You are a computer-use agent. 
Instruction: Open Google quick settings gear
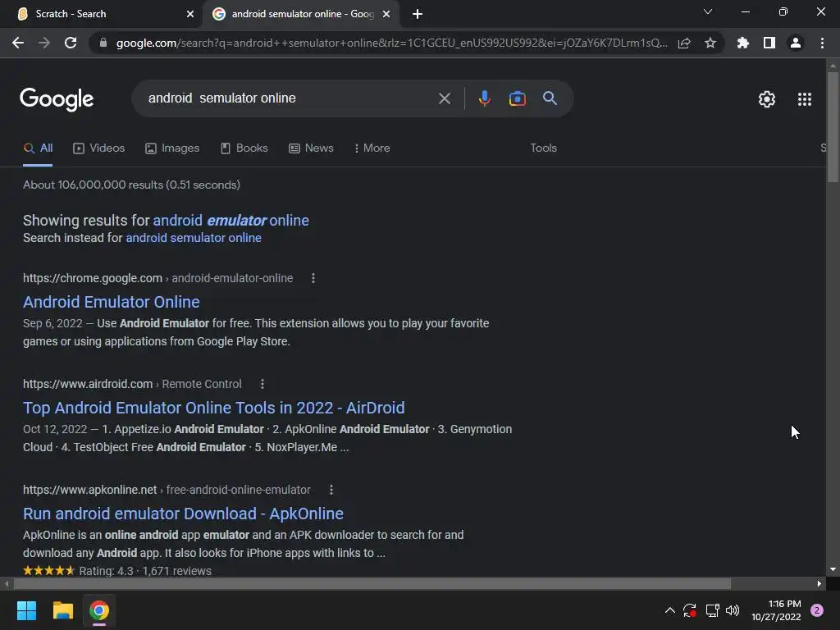click(x=767, y=99)
